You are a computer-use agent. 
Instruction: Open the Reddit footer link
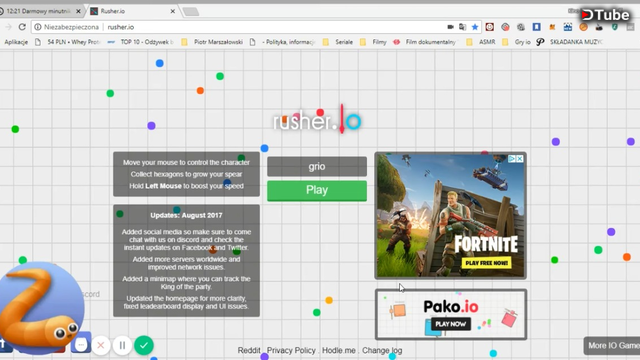pyautogui.click(x=249, y=350)
